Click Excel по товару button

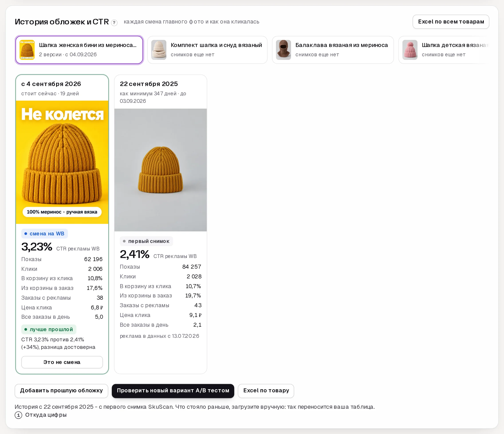pyautogui.click(x=266, y=391)
